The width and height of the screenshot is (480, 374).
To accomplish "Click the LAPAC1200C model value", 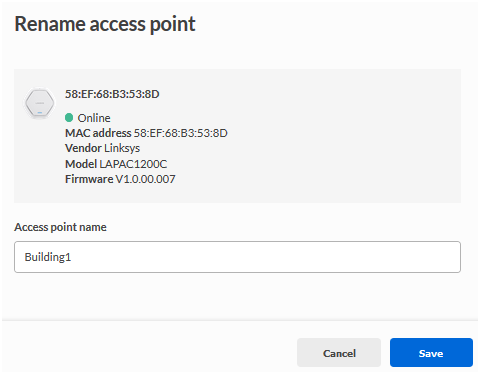I will tap(133, 164).
